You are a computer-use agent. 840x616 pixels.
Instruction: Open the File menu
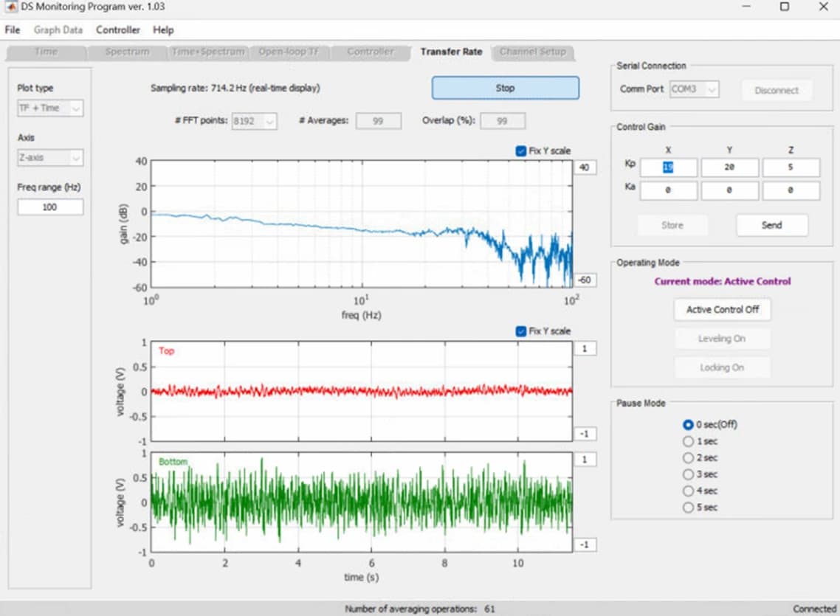click(13, 30)
